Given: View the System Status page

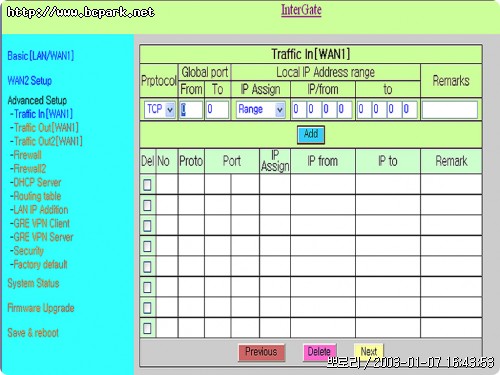Looking at the screenshot, I should pos(33,283).
